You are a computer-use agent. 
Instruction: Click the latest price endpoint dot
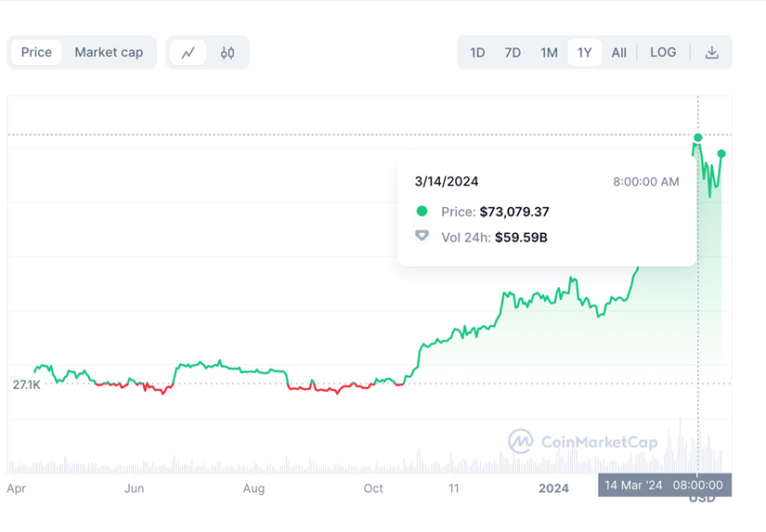point(721,153)
